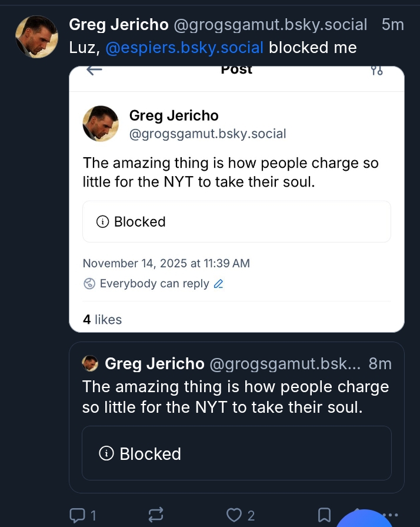The image size is (420, 527).
Task: Click the info icon in the quoted Blocked box
Action: [x=106, y=453]
